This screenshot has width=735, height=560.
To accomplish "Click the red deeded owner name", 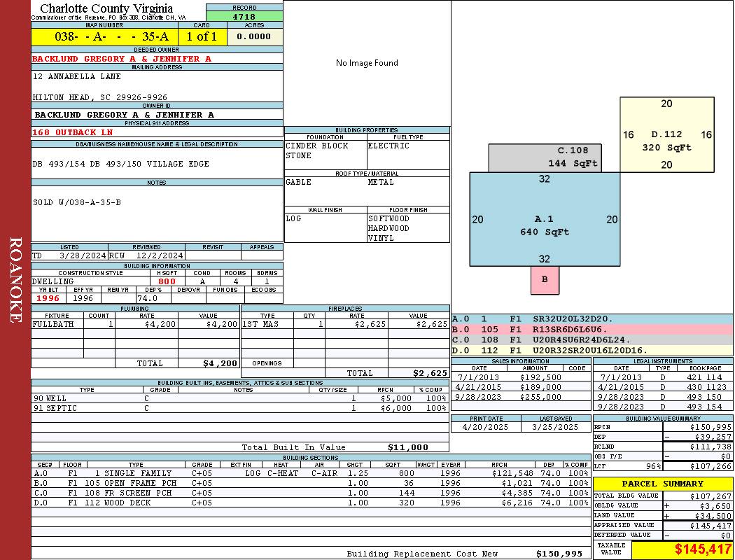I will pyautogui.click(x=122, y=59).
